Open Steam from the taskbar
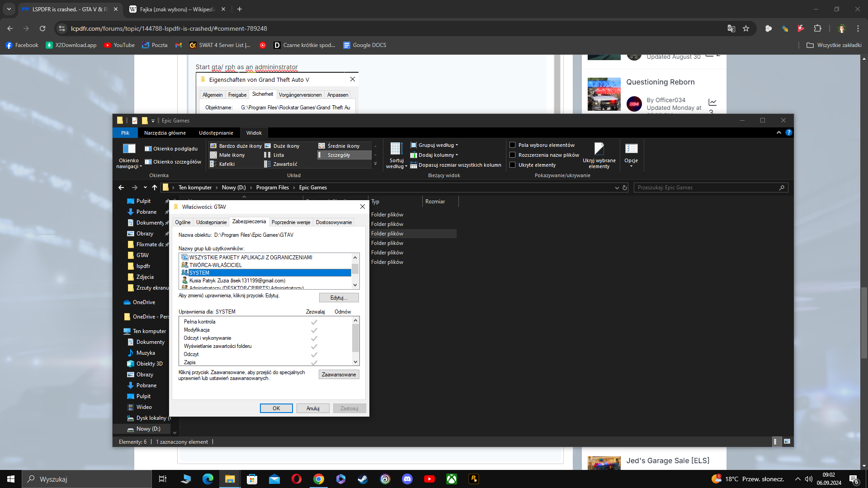This screenshot has width=868, height=488. coord(363,479)
